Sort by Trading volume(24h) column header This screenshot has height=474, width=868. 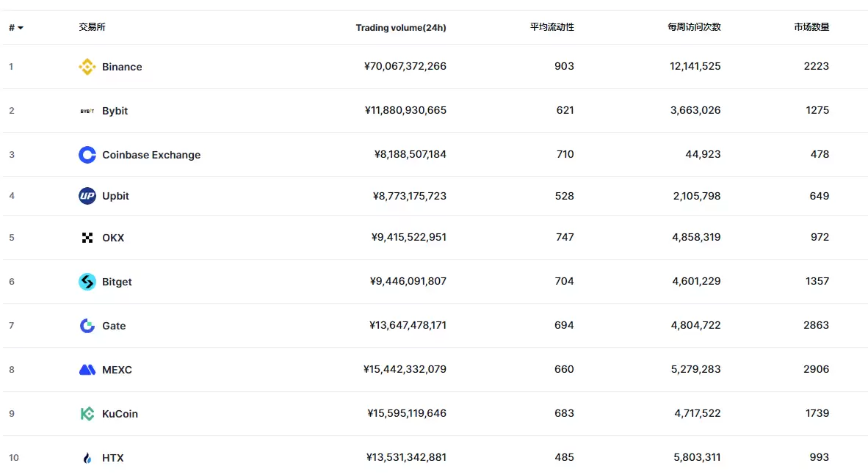(x=401, y=28)
